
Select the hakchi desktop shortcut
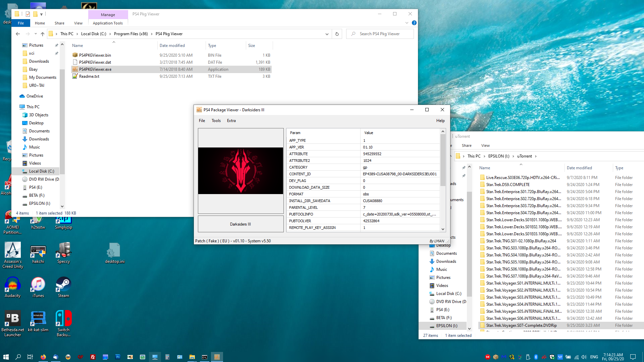[38, 253]
